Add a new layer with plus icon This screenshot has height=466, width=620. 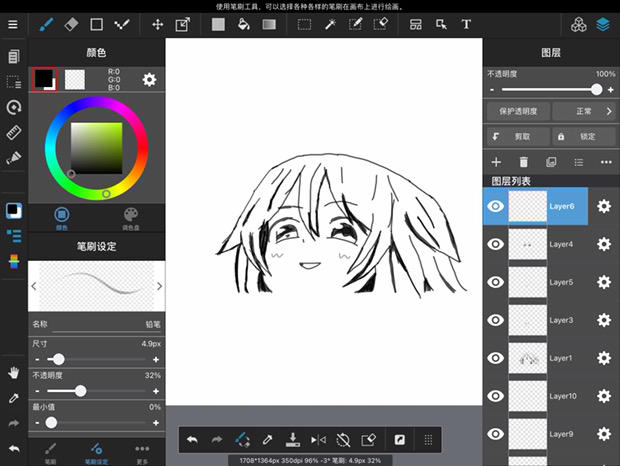coord(496,162)
